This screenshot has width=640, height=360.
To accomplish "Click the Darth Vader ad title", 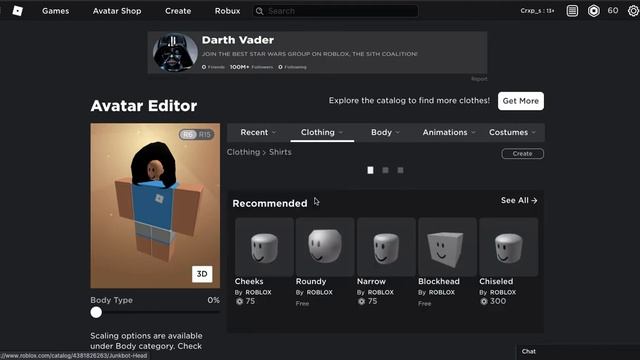I will [238, 40].
